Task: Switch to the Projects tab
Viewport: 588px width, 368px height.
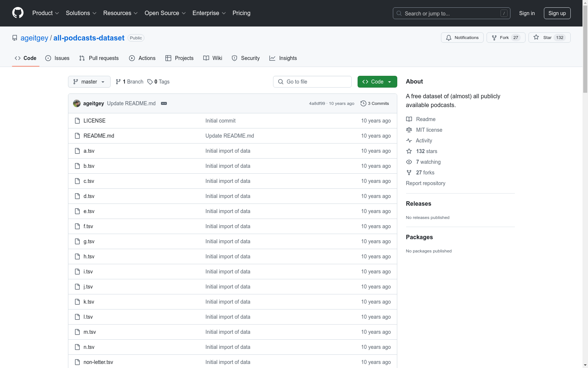Action: [179, 58]
